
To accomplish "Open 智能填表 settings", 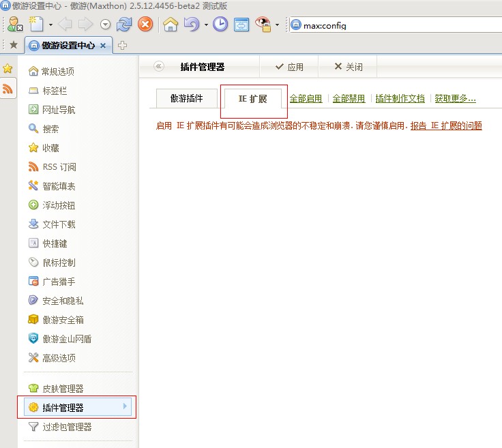I will pos(52,186).
